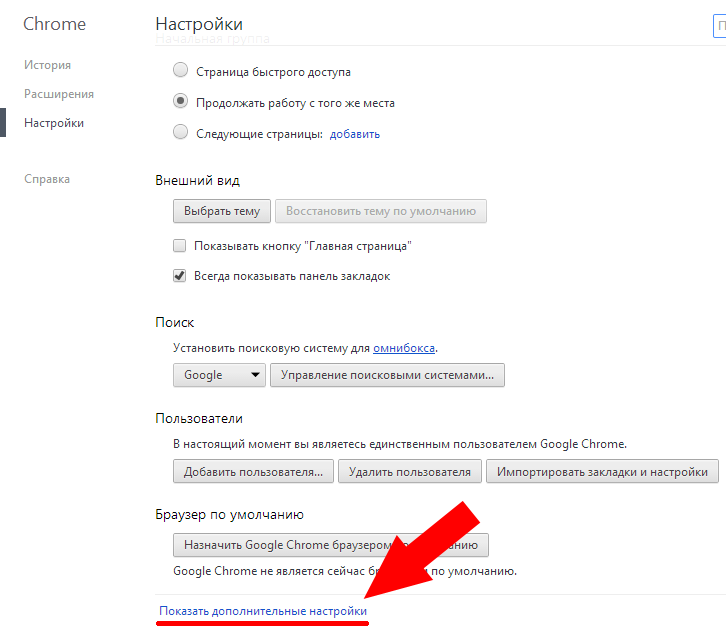Image resolution: width=726 pixels, height=642 pixels.
Task: Open "История" in the sidebar
Action: [47, 65]
